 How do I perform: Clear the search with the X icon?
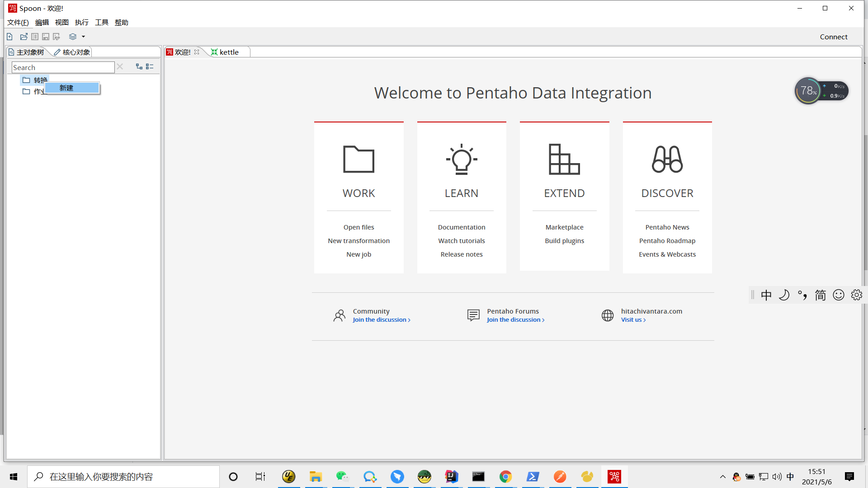[x=120, y=67]
